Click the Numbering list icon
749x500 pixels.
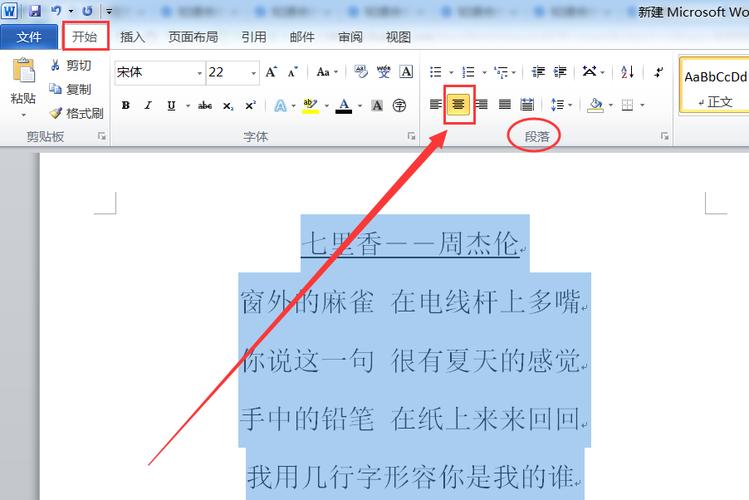pos(469,72)
